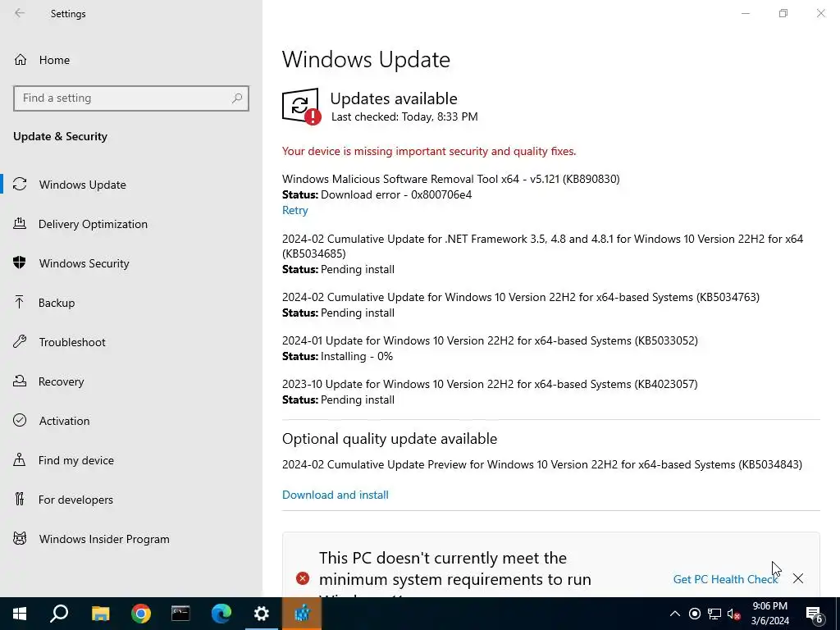
Task: Open taskbar search magnifier
Action: [x=59, y=614]
